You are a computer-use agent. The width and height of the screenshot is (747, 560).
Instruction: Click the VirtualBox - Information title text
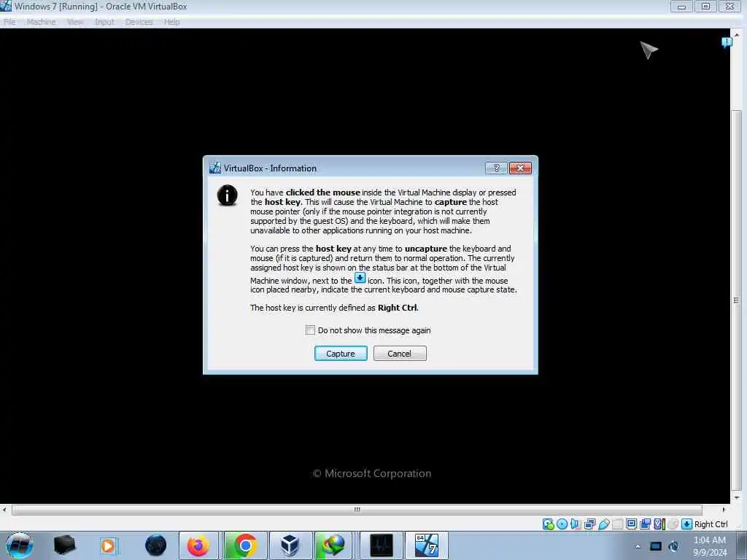click(270, 168)
